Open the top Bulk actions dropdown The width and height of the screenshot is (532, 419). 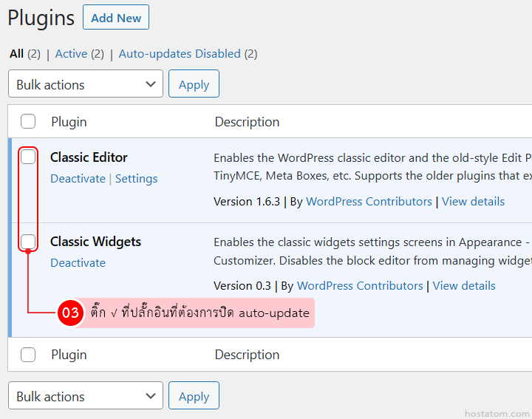pyautogui.click(x=85, y=84)
